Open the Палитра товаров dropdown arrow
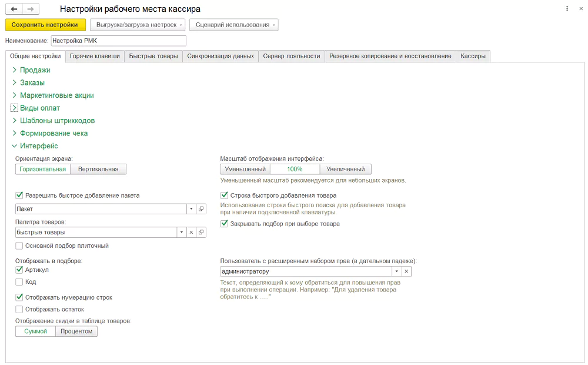The image size is (588, 365). click(x=182, y=233)
